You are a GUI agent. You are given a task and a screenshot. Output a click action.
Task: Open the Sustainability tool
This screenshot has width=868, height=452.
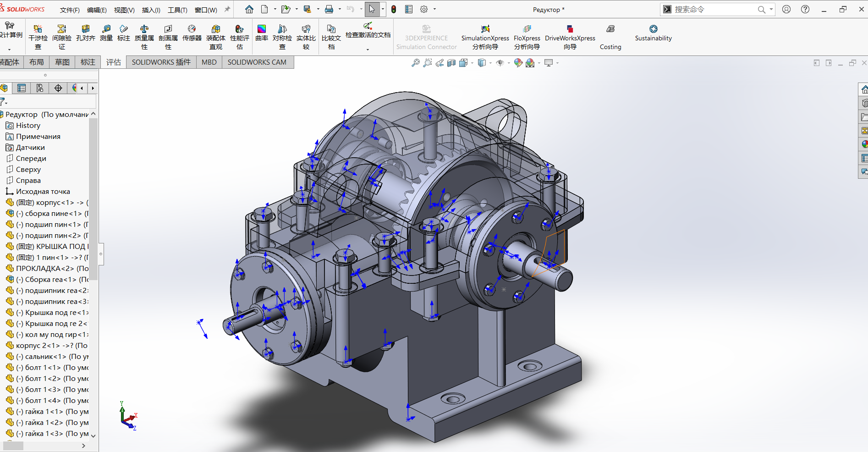click(x=653, y=33)
